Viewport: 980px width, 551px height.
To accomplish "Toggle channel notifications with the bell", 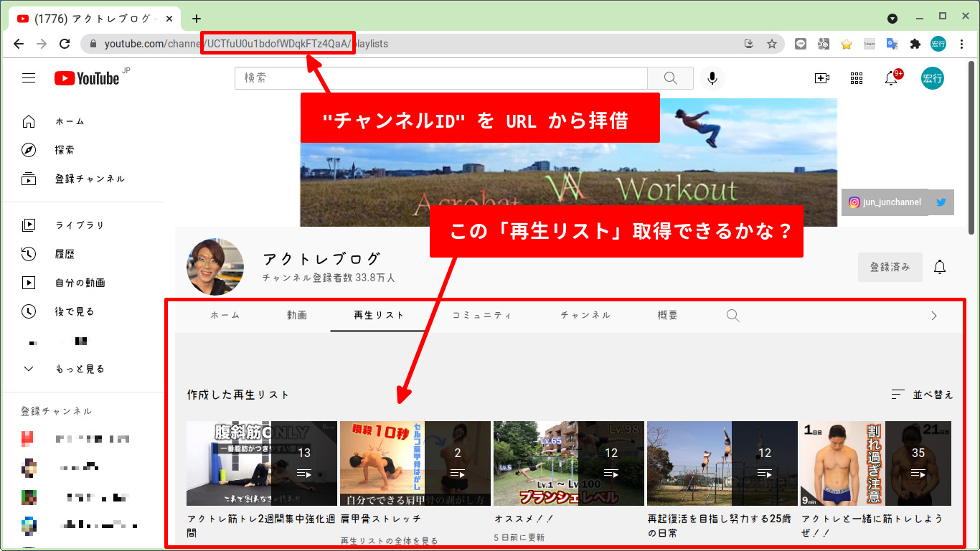I will point(941,266).
